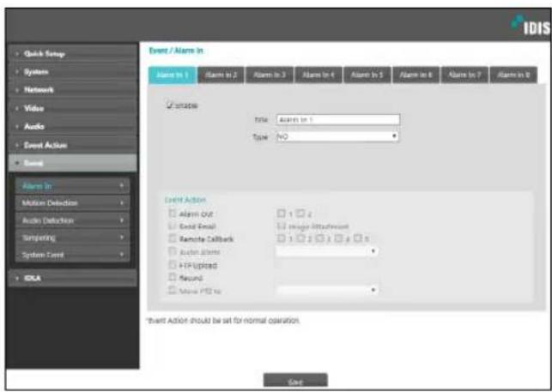552x392 pixels.
Task: Tick the Alarm Out checkbox
Action: pos(173,214)
